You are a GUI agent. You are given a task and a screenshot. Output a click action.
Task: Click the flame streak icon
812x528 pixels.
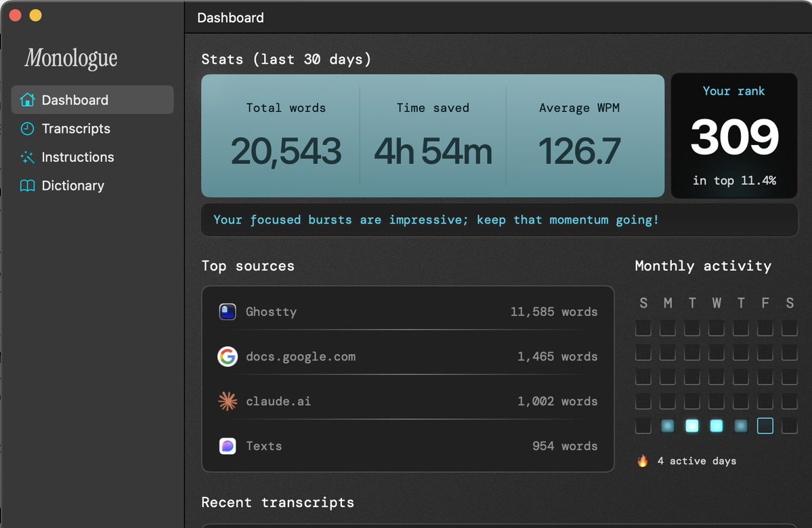click(643, 461)
